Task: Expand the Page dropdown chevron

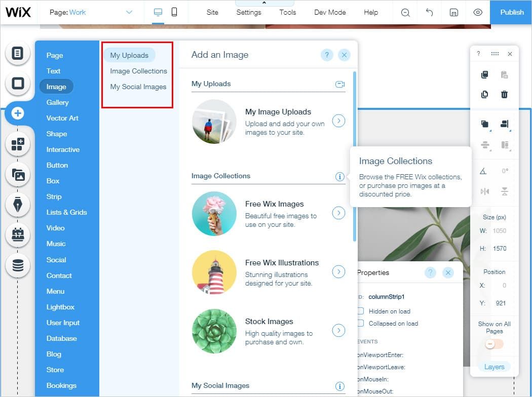Action: click(129, 12)
